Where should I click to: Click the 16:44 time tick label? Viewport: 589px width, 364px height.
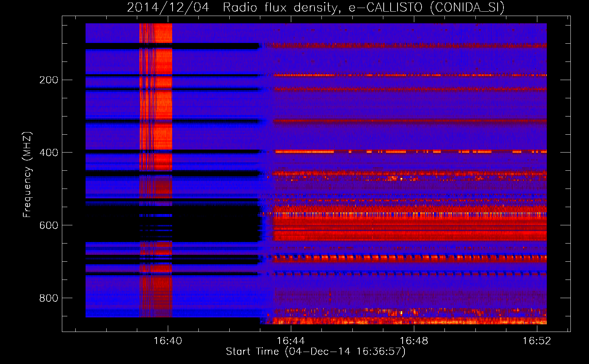point(291,341)
